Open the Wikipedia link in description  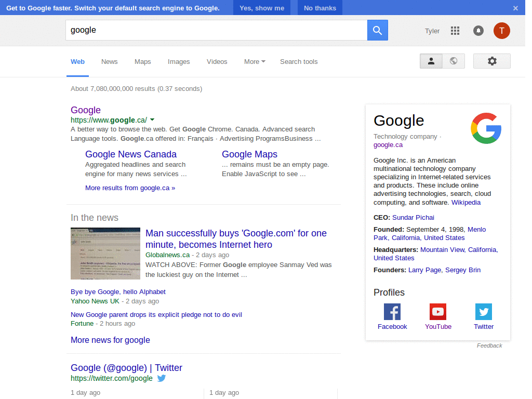466,203
